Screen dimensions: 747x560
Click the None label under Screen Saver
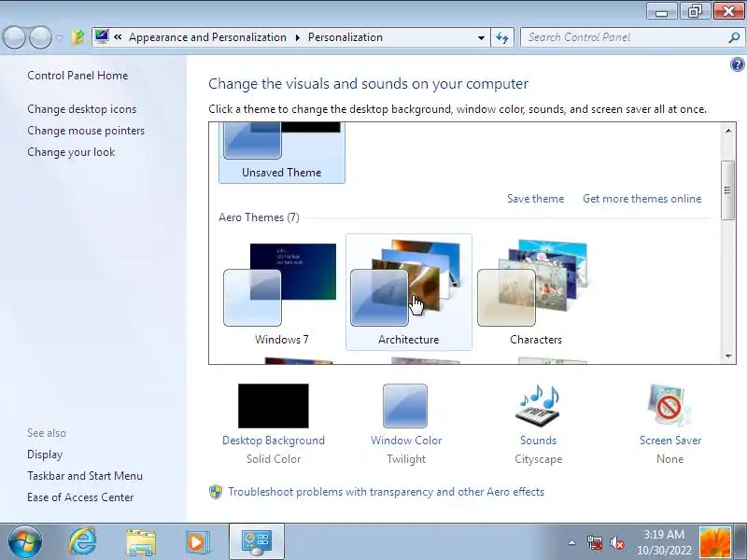669,459
